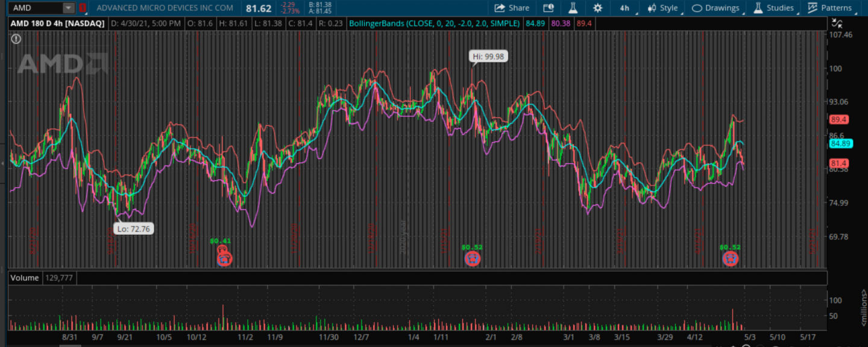Click the Lo: 72.76 price bubble
Viewport: 868px width, 347px height.
[x=134, y=228]
